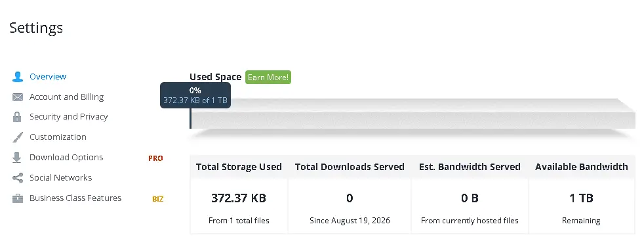Click the PRO badge label
The width and height of the screenshot is (644, 243).
point(155,158)
